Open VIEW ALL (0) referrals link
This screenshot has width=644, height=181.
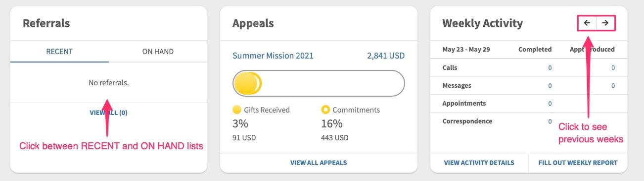(108, 113)
